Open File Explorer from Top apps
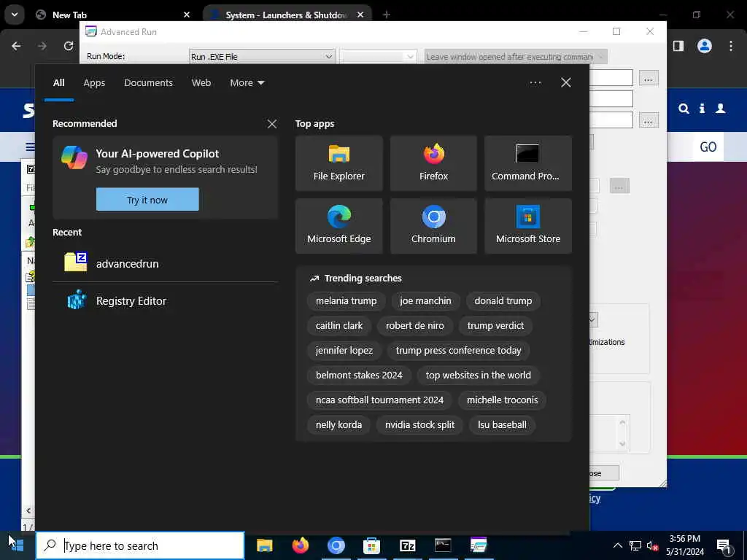 point(338,163)
